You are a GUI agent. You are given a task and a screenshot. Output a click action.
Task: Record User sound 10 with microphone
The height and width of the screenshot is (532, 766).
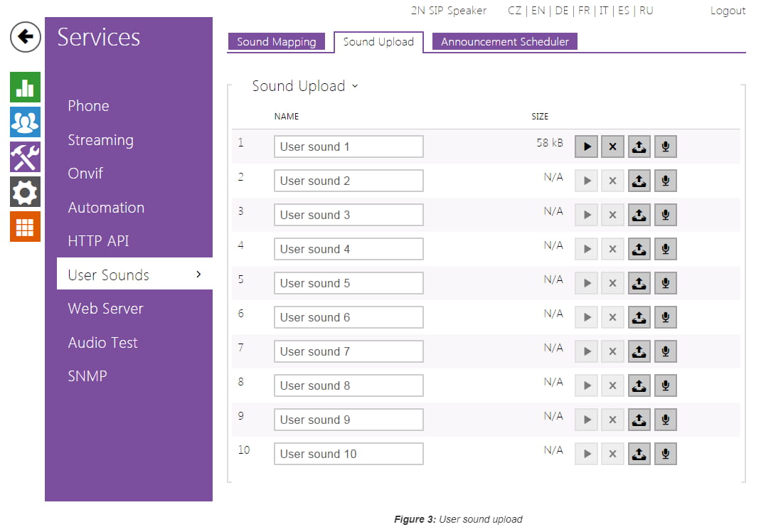click(x=666, y=454)
